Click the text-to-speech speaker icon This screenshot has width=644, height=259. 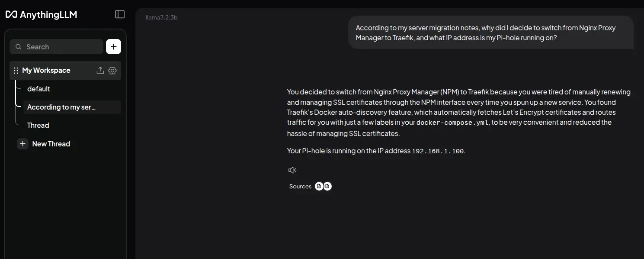tap(292, 170)
